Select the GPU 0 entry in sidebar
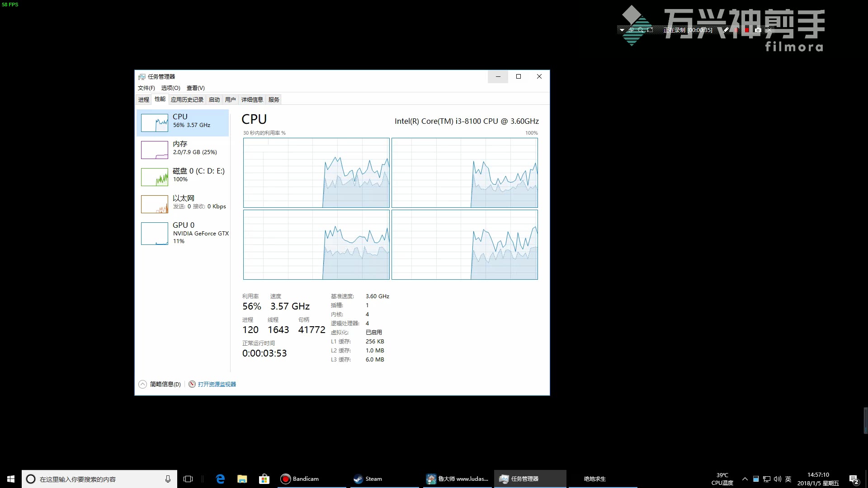 click(183, 233)
